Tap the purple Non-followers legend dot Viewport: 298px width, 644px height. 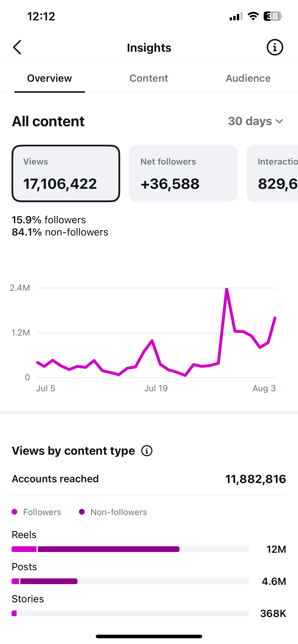pos(82,512)
